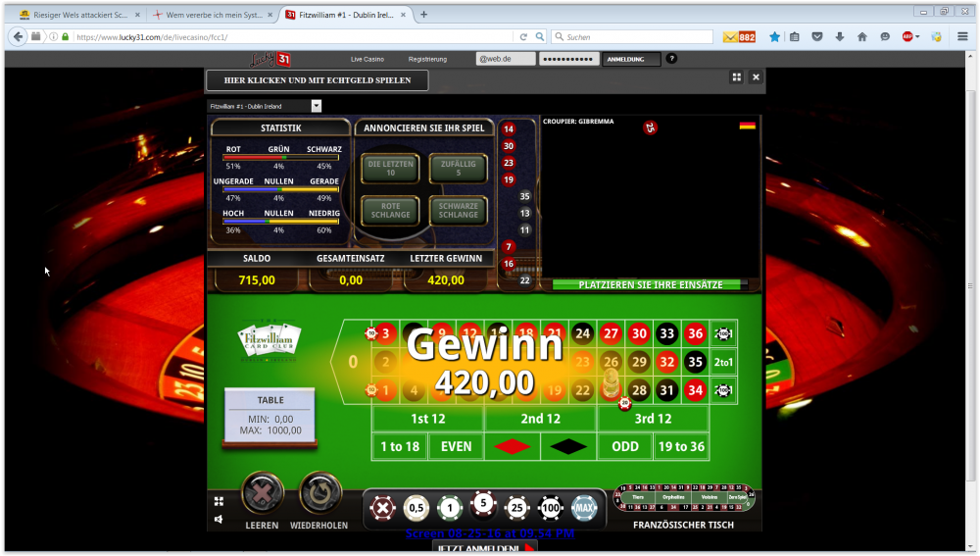Image resolution: width=980 pixels, height=556 pixels.
Task: Place a bet on number 24
Action: [582, 334]
